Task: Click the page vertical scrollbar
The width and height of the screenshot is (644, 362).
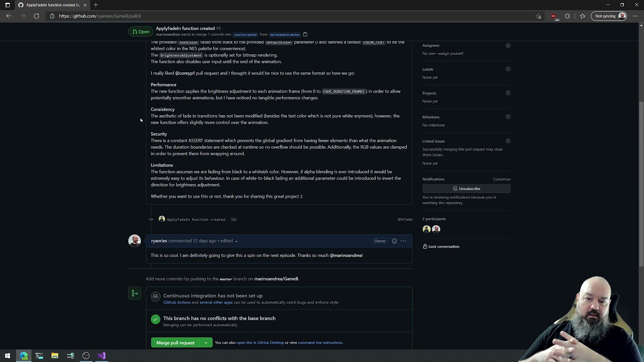Action: [641, 184]
